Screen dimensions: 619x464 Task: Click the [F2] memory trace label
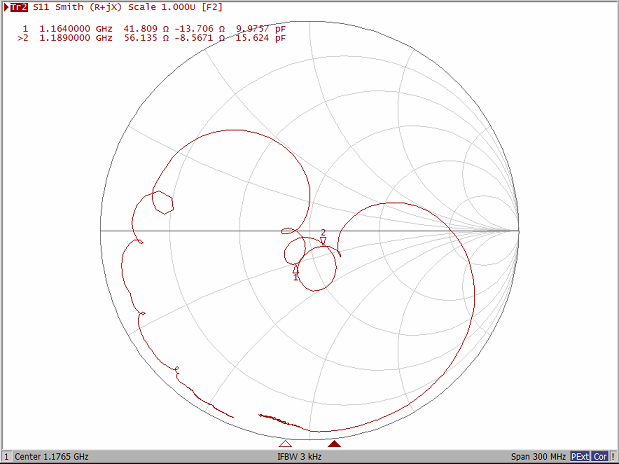(212, 7)
